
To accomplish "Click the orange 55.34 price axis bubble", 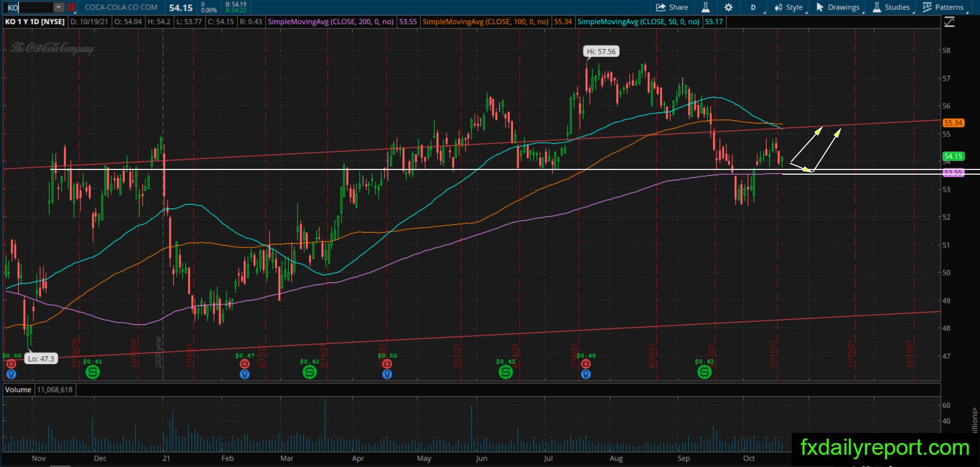I will (x=953, y=123).
